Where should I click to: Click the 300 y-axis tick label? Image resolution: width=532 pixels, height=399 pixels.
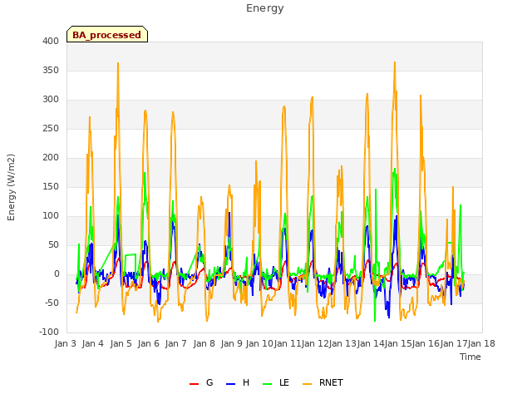51,100
